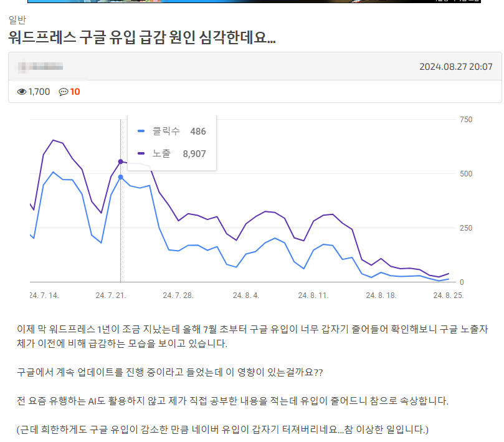
Task: Click the sentence 구글에서 계속 업데이트를
Action: click(169, 372)
